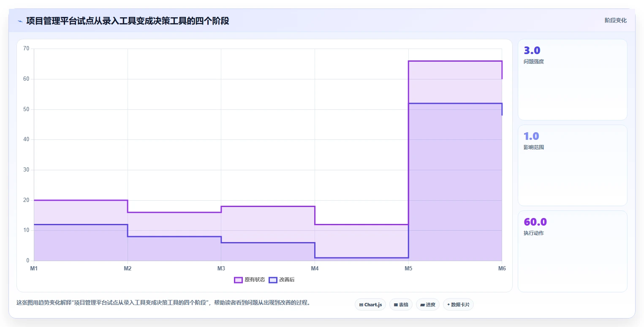Click the 数据卡片 tag

pos(458,305)
